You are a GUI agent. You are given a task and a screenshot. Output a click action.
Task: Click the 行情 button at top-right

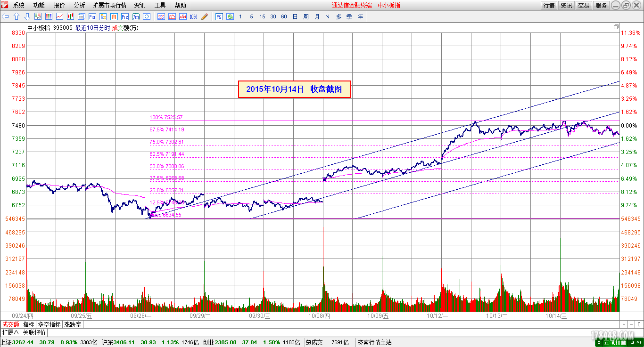(549, 5)
